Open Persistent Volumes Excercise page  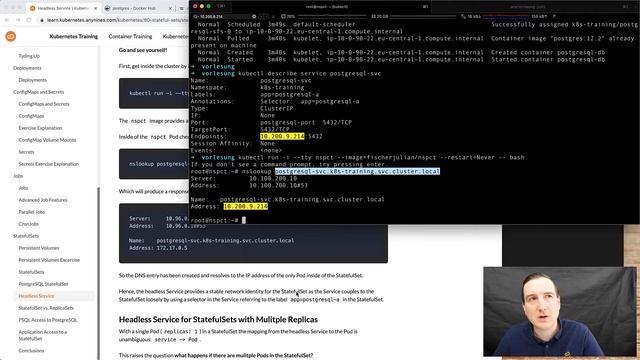[x=49, y=260]
